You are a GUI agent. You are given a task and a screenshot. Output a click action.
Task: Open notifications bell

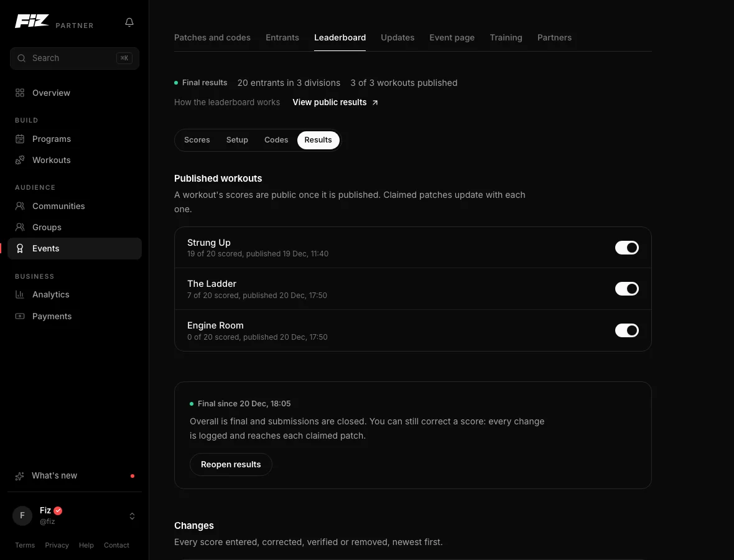(x=129, y=22)
